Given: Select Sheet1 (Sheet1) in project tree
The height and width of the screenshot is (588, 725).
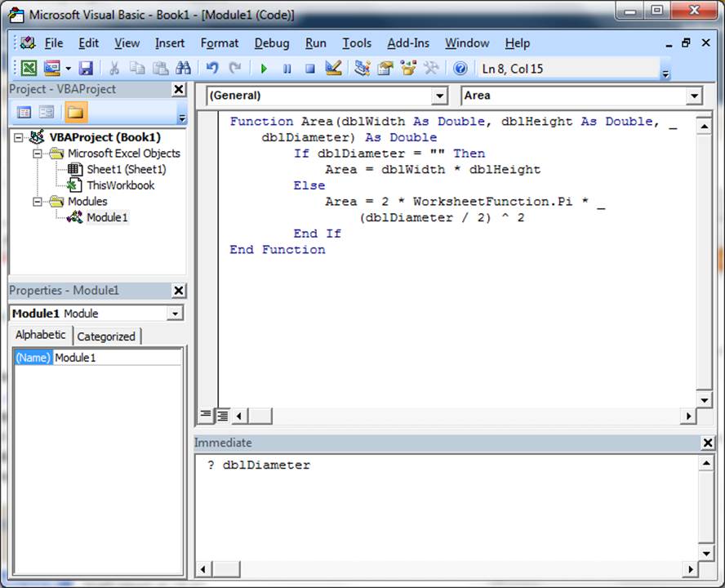Looking at the screenshot, I should (127, 169).
